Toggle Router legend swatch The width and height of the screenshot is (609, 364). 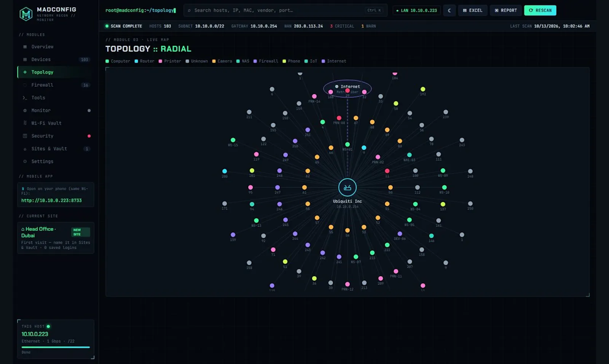[136, 61]
